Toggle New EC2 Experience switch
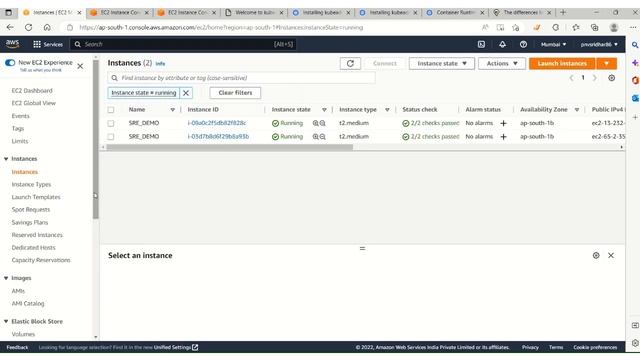The image size is (640, 360). point(10,62)
